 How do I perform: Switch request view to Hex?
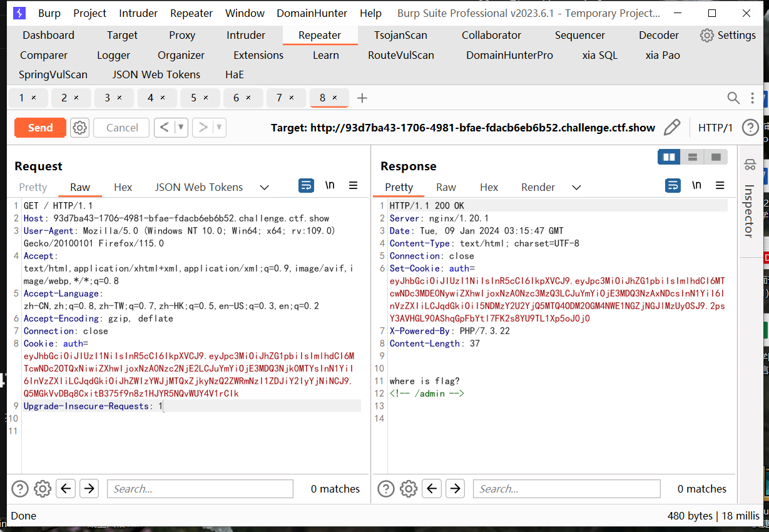coord(123,187)
